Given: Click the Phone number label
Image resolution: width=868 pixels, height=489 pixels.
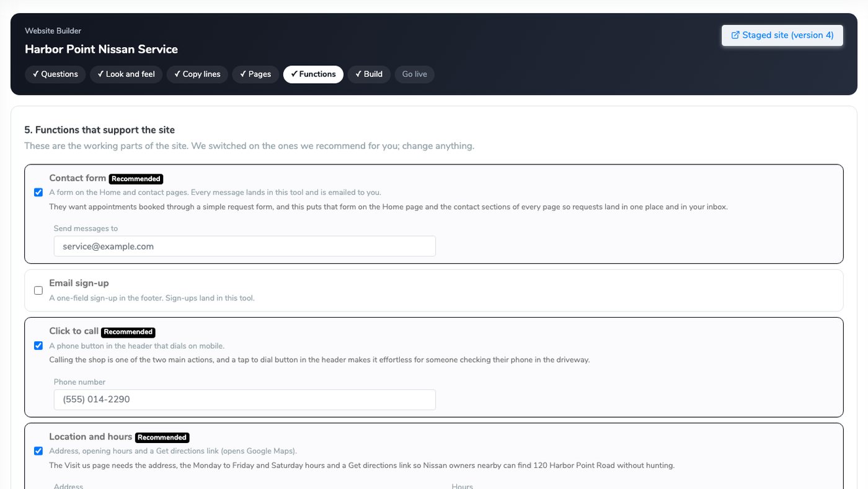Looking at the screenshot, I should pyautogui.click(x=79, y=382).
